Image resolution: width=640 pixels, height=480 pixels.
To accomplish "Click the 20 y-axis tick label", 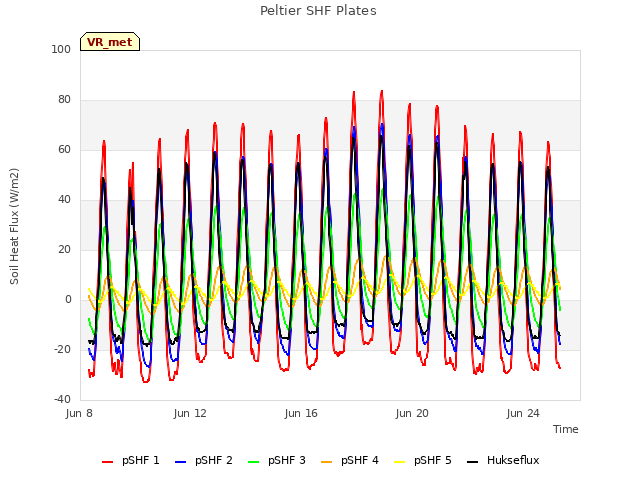I will [x=64, y=249].
